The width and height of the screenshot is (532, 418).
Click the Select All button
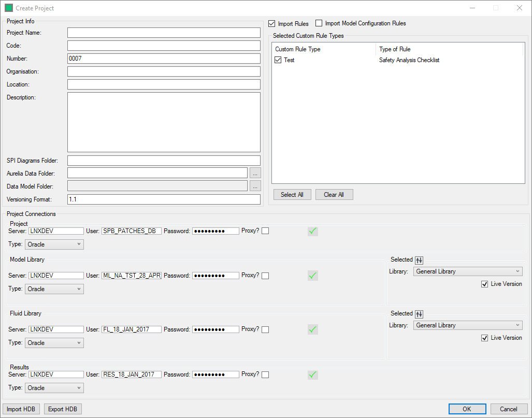tap(292, 195)
